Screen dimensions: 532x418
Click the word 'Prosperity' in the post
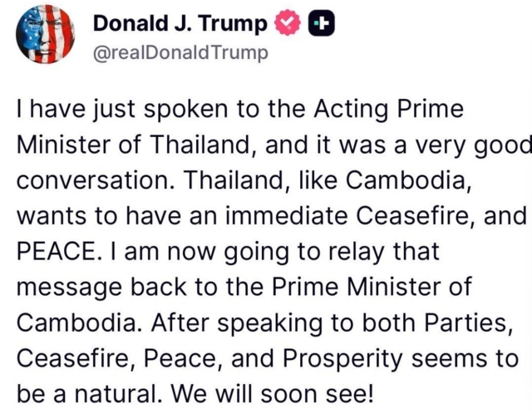[342, 360]
